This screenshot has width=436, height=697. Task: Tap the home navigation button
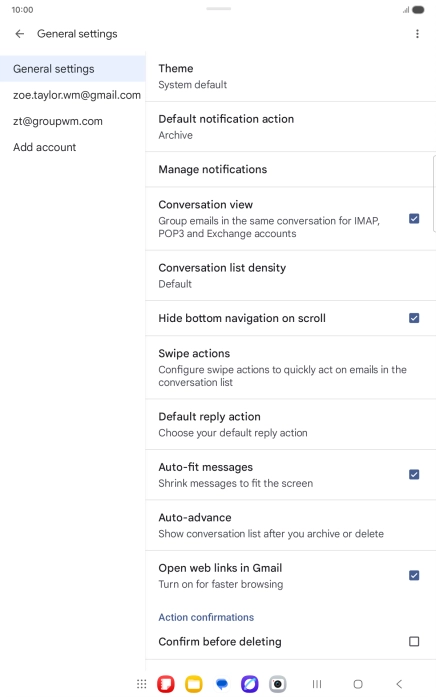358,684
